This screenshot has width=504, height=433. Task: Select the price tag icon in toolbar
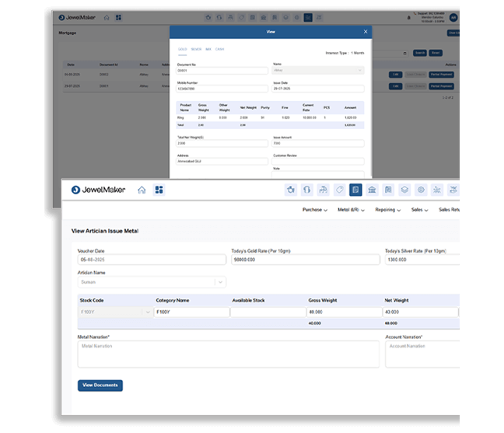pyautogui.click(x=339, y=190)
